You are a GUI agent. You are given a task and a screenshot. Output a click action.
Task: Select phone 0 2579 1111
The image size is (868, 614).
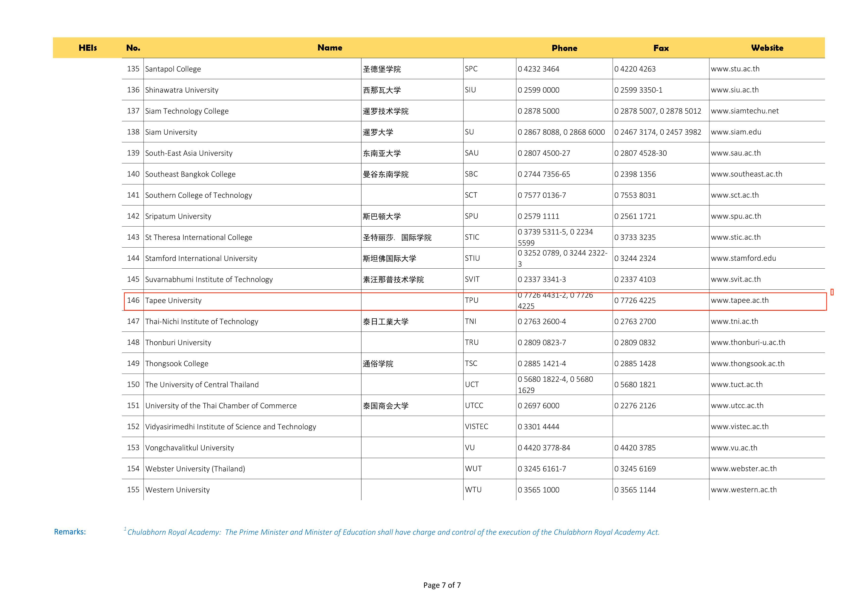(x=538, y=216)
